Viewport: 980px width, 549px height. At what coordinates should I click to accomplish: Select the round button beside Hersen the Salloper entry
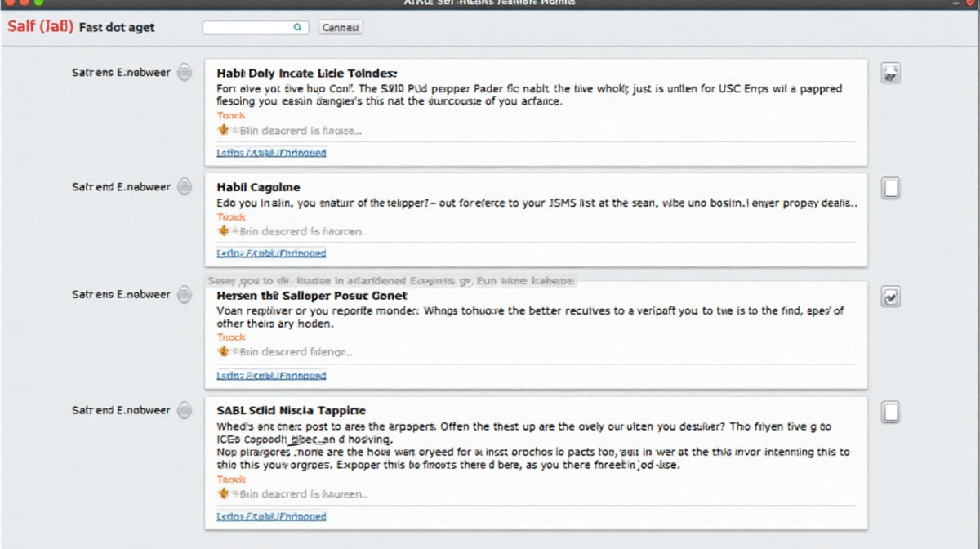coord(185,294)
